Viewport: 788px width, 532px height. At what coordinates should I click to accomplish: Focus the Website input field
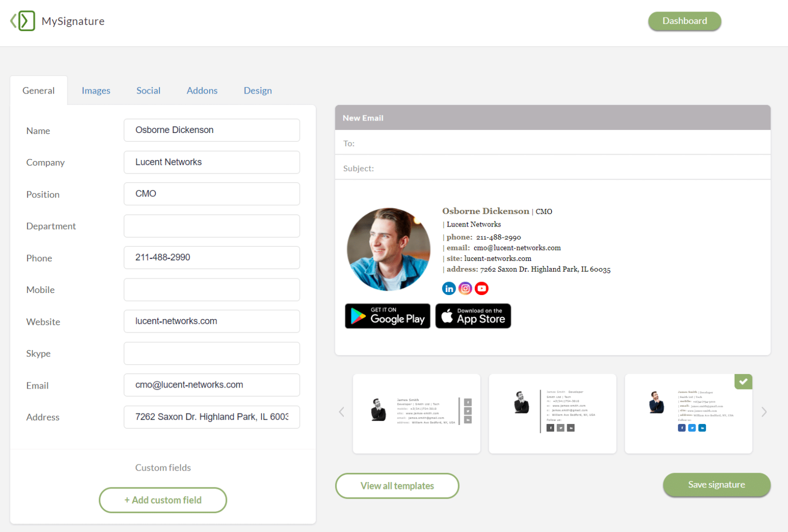212,321
